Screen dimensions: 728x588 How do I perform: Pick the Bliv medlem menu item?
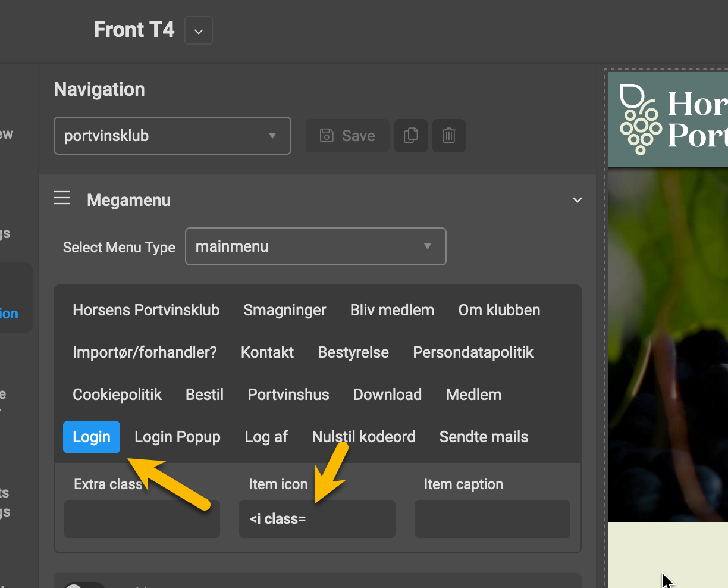click(x=392, y=310)
